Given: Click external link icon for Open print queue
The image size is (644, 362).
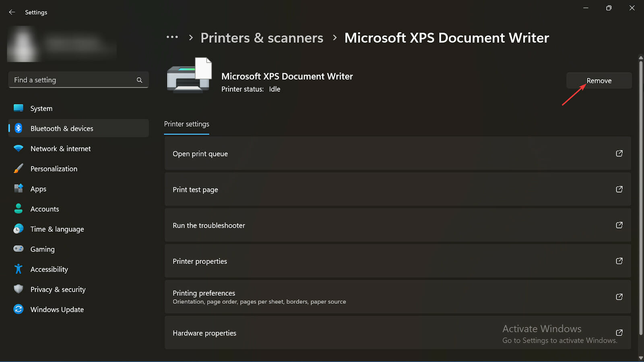Looking at the screenshot, I should (x=619, y=153).
